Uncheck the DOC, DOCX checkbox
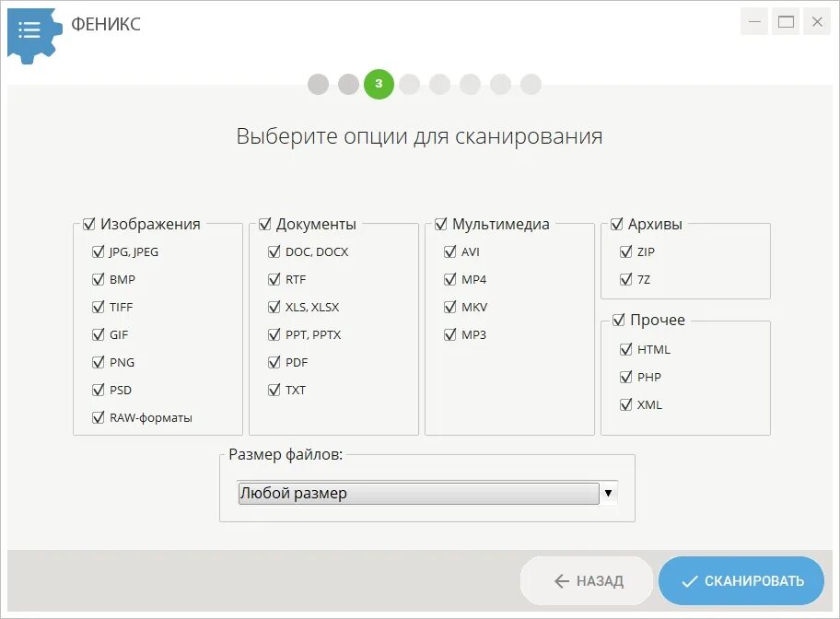 (274, 251)
